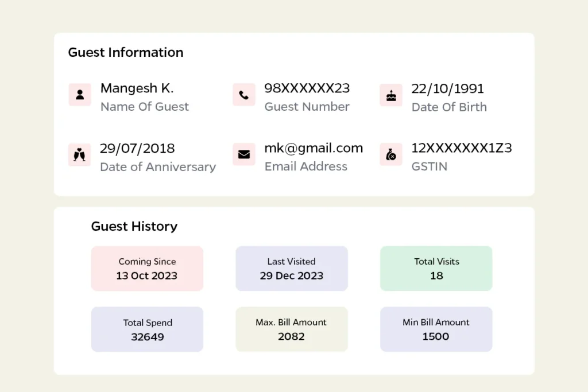Open the Last Visited card
The width and height of the screenshot is (588, 392).
[291, 269]
